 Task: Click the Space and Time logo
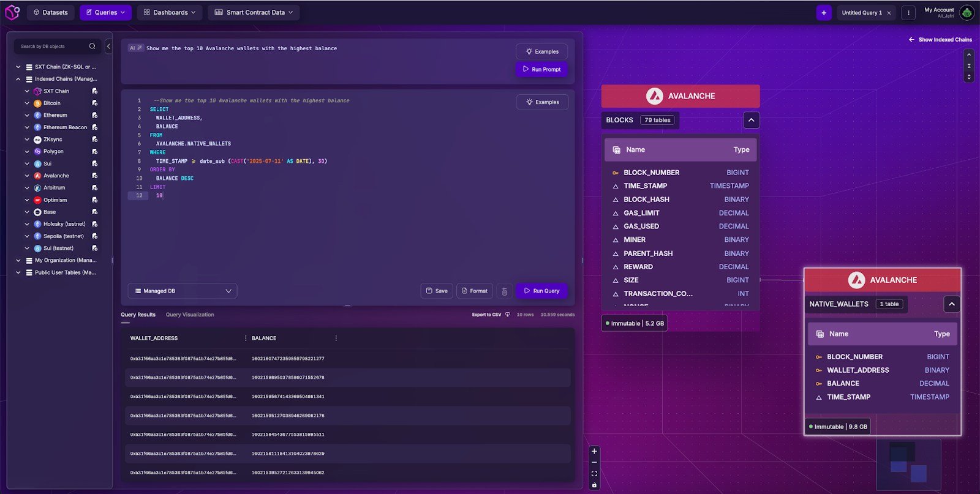[12, 12]
